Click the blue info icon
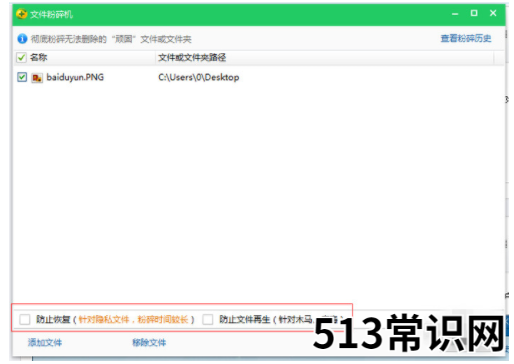 coord(22,39)
